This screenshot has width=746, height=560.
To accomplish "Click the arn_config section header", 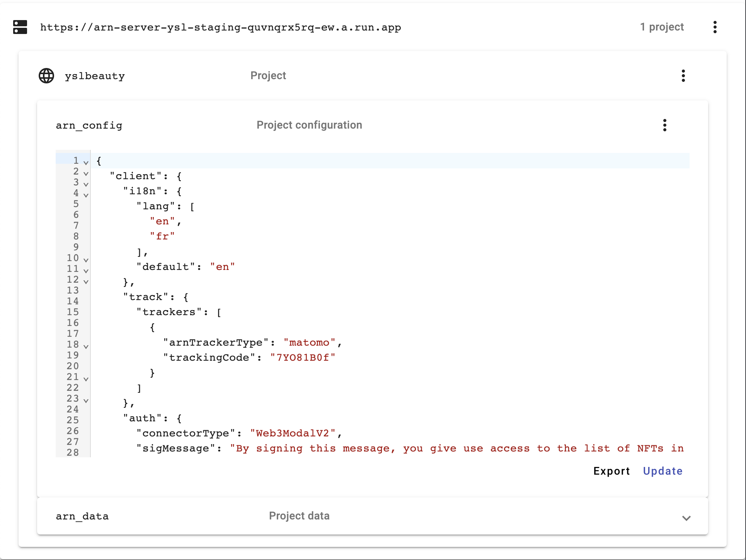I will coord(89,126).
